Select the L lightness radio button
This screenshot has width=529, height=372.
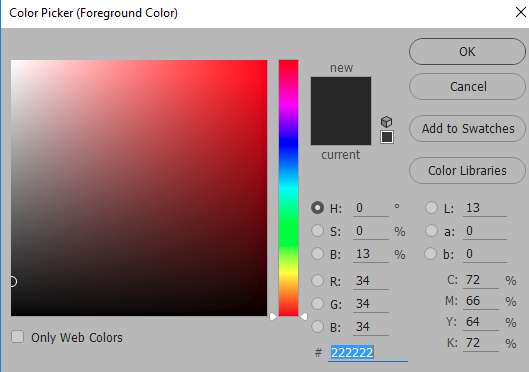(x=431, y=208)
